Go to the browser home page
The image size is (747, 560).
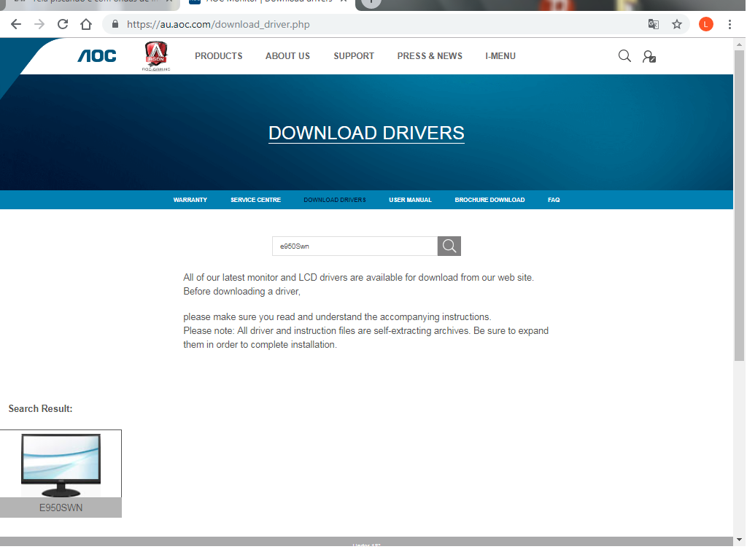tap(86, 24)
